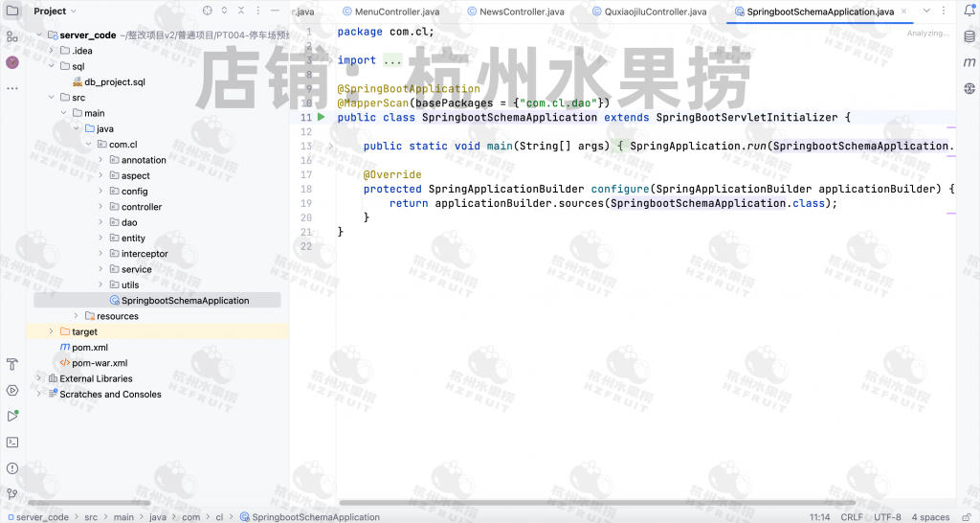Click the Select Opened File target icon
Image resolution: width=980 pixels, height=523 pixels.
click(208, 11)
